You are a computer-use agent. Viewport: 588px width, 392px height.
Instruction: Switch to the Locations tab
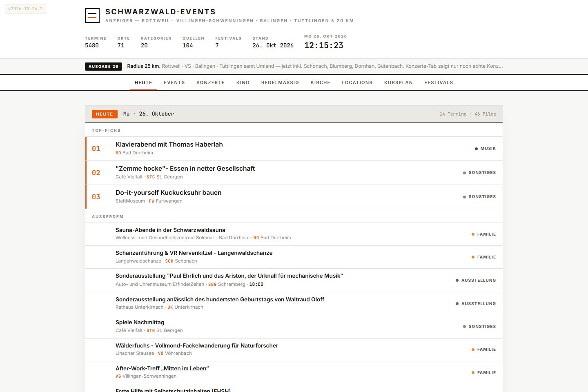click(357, 82)
